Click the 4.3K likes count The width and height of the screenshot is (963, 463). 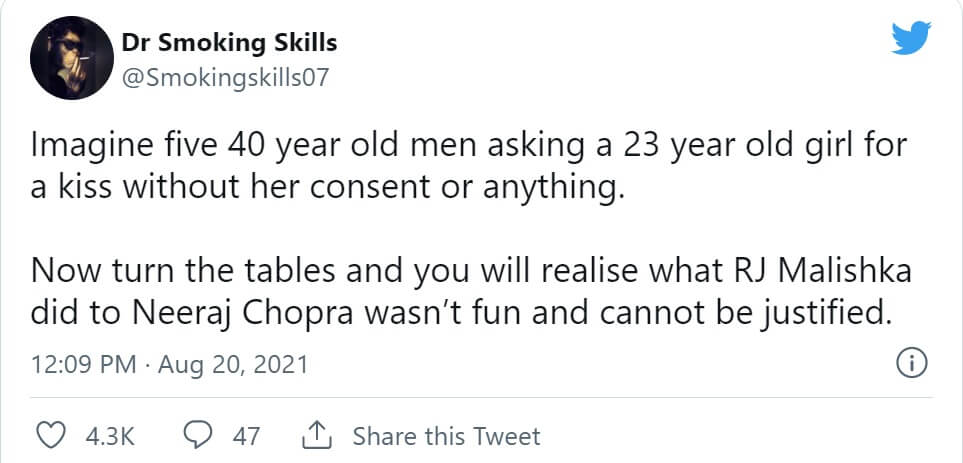click(x=112, y=436)
